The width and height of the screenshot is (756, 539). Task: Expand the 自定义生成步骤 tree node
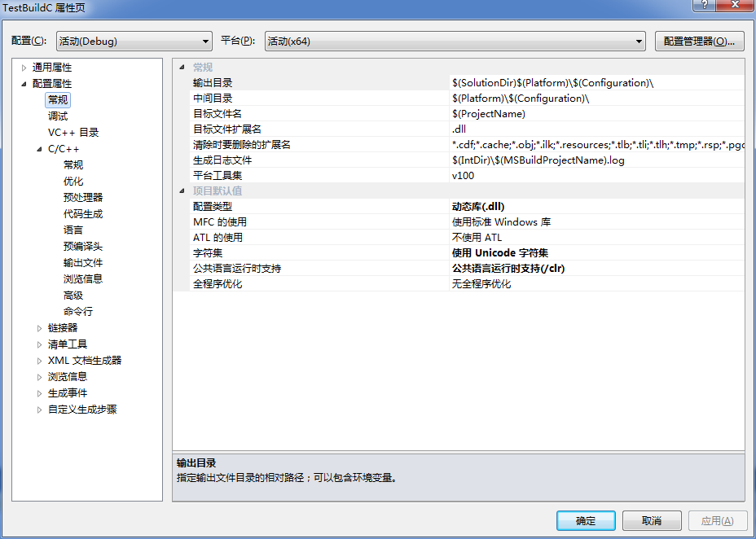(x=40, y=410)
